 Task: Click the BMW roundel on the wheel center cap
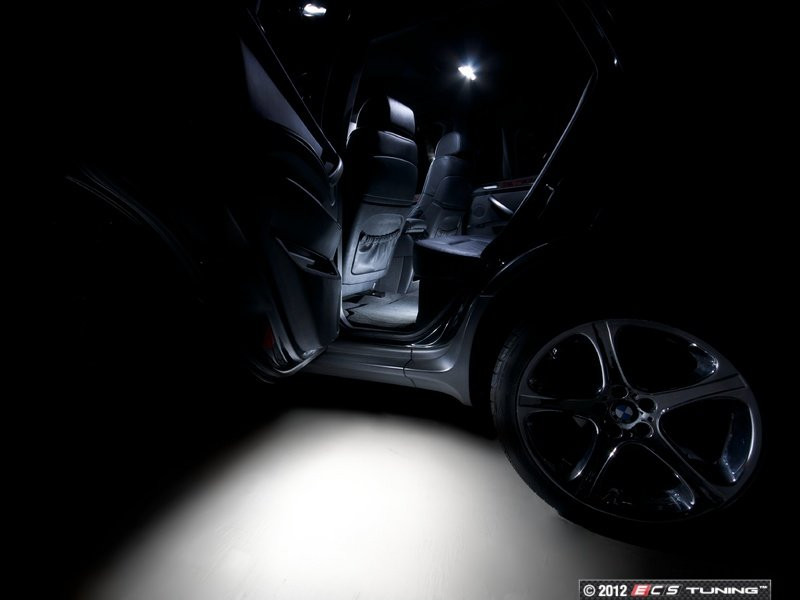[x=623, y=412]
